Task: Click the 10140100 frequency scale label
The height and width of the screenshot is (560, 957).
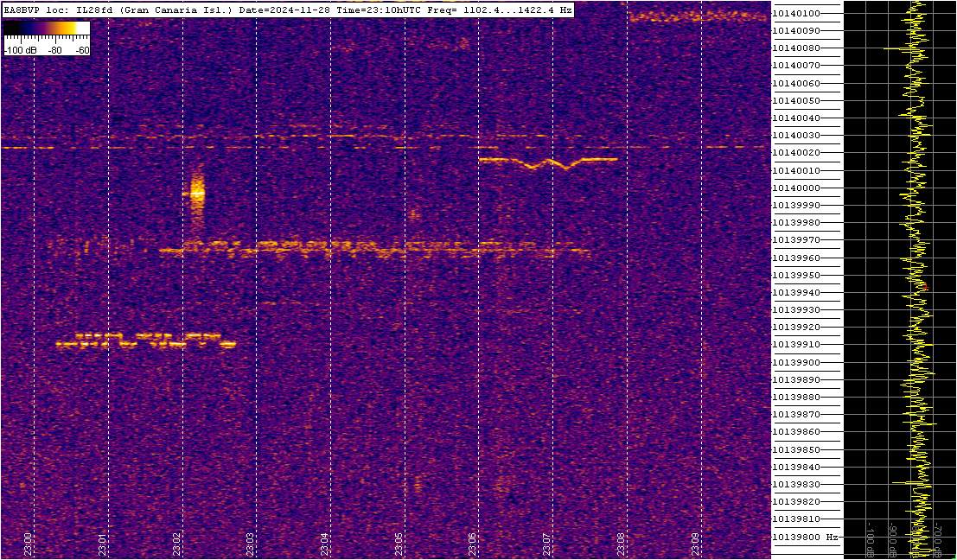Action: point(796,14)
